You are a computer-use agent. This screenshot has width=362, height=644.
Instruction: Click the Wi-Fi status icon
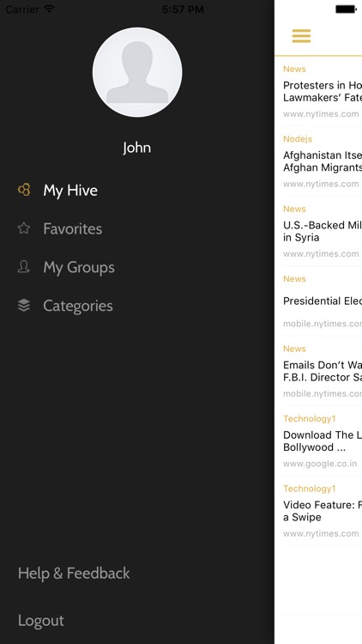coord(49,9)
